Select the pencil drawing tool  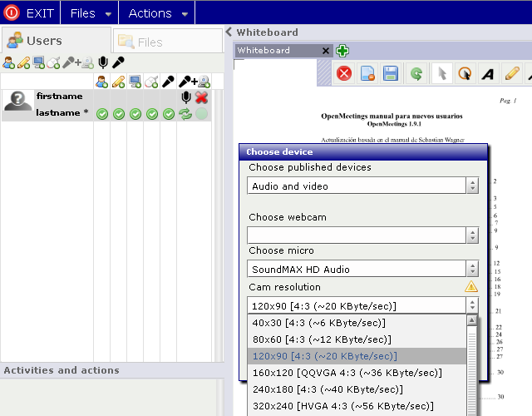click(512, 74)
